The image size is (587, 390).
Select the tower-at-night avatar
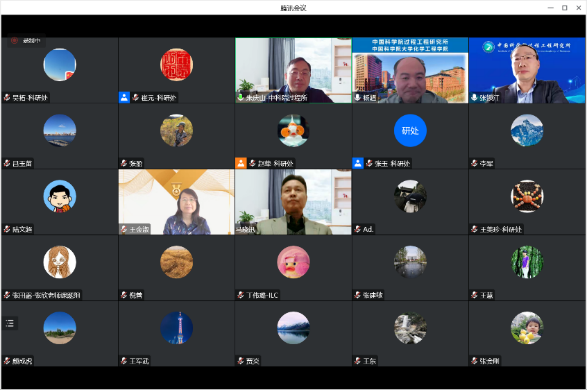pos(176,328)
